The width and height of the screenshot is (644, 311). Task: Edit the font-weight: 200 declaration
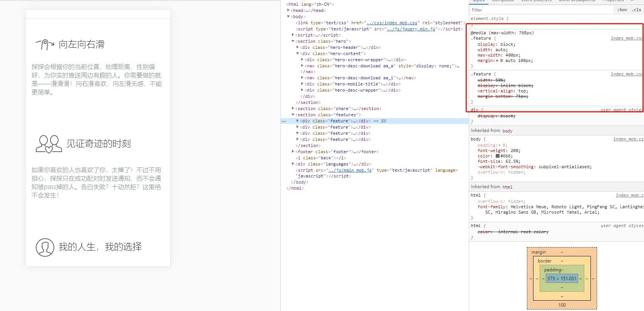(499, 151)
